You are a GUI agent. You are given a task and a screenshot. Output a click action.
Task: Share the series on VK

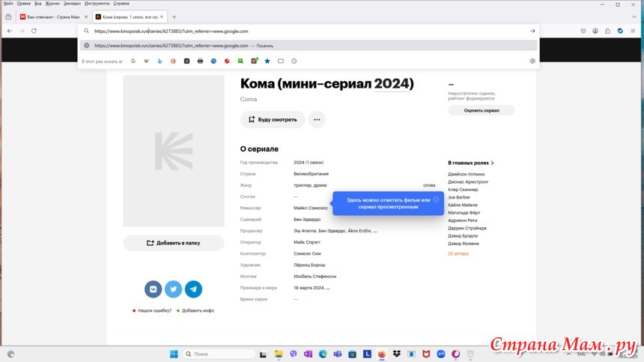(x=154, y=289)
